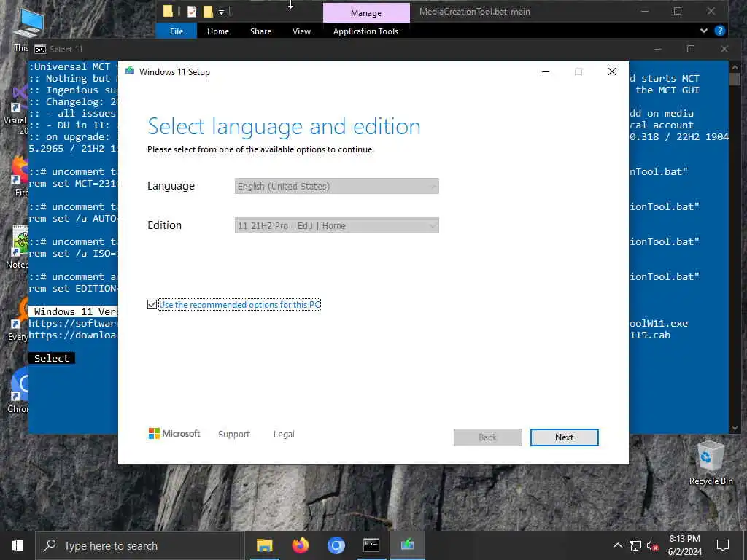Click the network tray icon

635,545
